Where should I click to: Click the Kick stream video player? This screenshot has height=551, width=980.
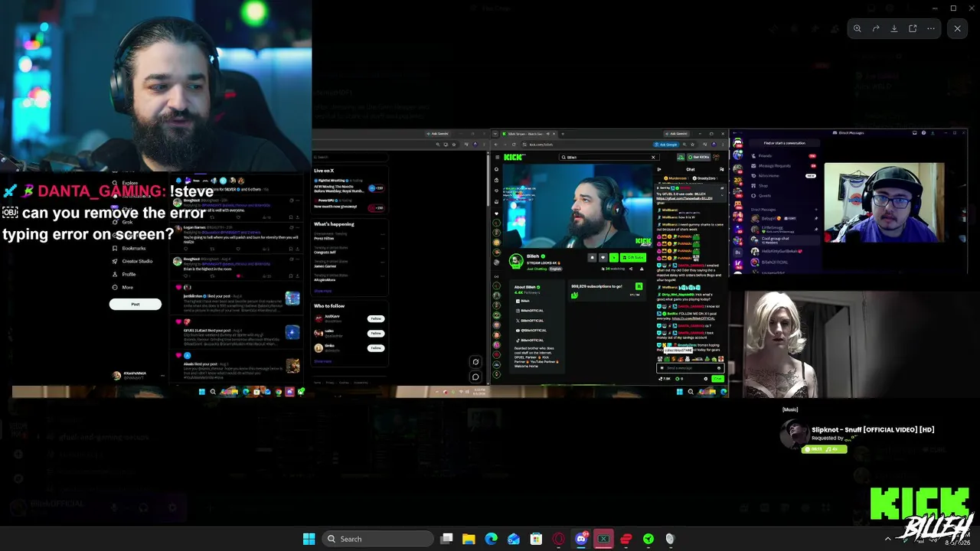[578, 205]
